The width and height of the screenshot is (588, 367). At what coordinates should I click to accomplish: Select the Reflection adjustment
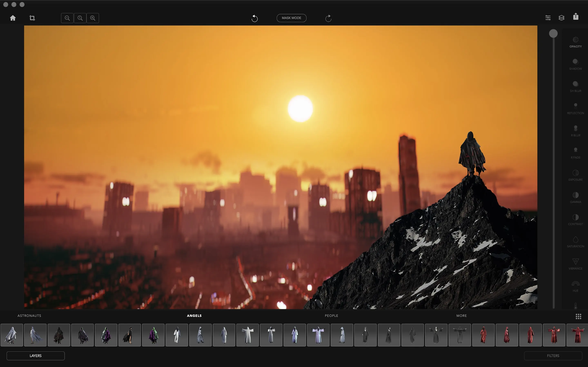(575, 108)
